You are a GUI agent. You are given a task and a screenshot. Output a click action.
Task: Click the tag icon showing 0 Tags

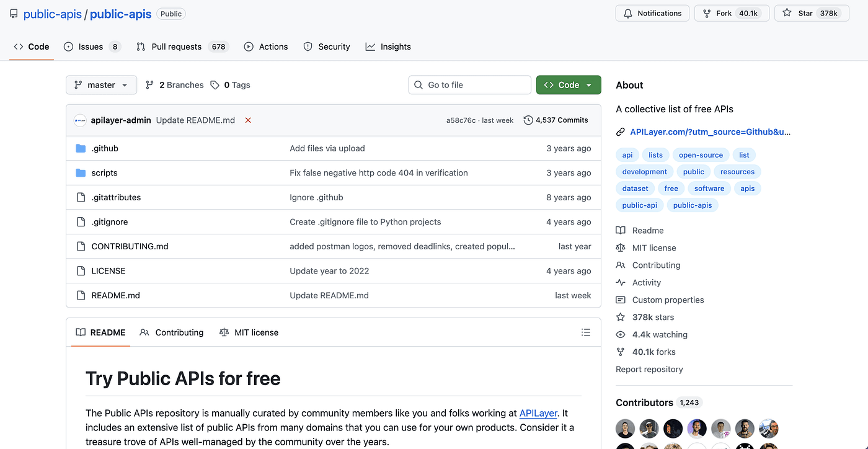[x=215, y=85]
